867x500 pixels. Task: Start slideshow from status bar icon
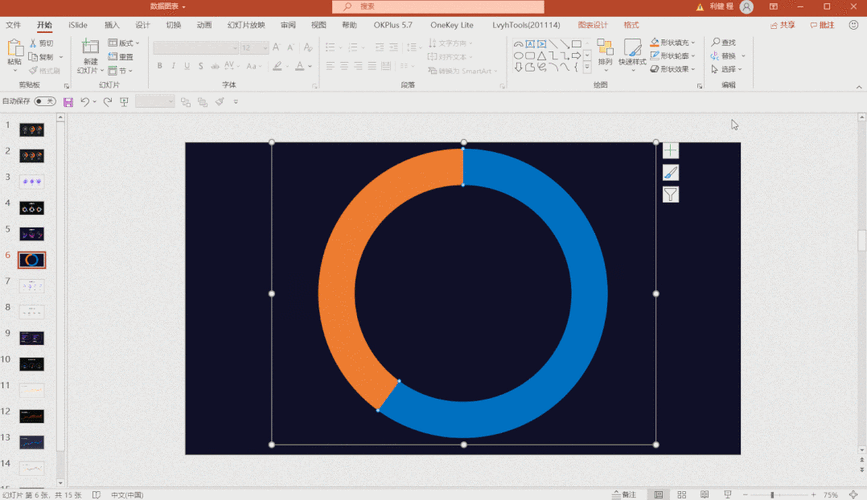tap(728, 494)
